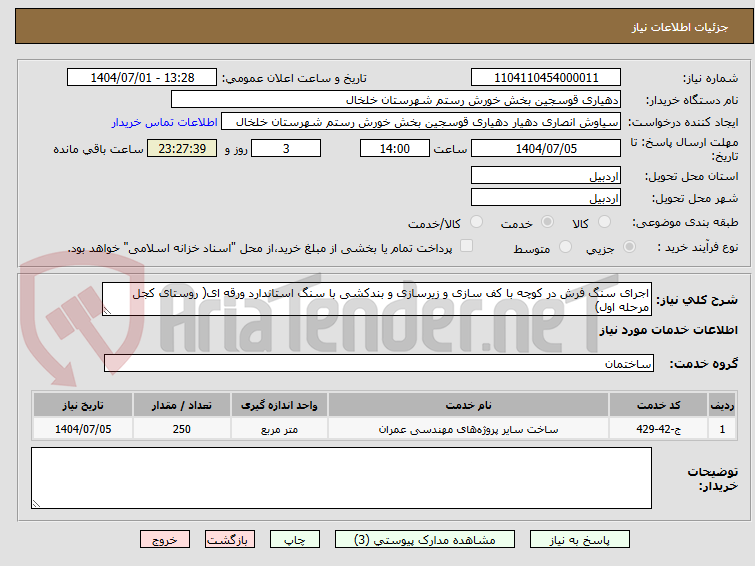Click the announcement date field 1404/07/01 - 13:28
The image size is (755, 566).
(x=142, y=78)
